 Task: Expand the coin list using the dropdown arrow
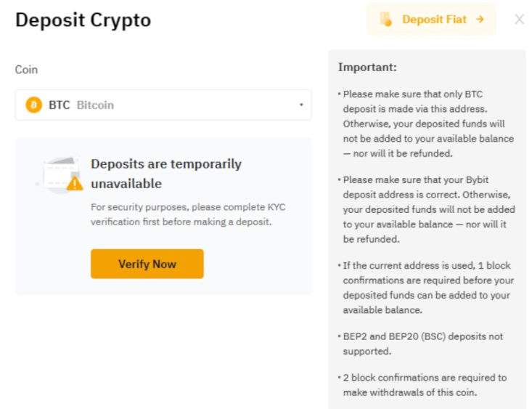(x=301, y=105)
